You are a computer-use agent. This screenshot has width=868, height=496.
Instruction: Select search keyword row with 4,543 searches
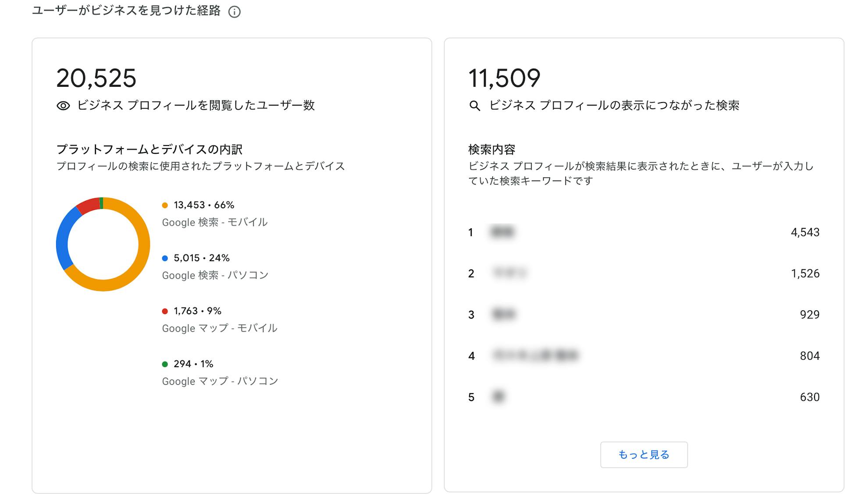coord(644,232)
